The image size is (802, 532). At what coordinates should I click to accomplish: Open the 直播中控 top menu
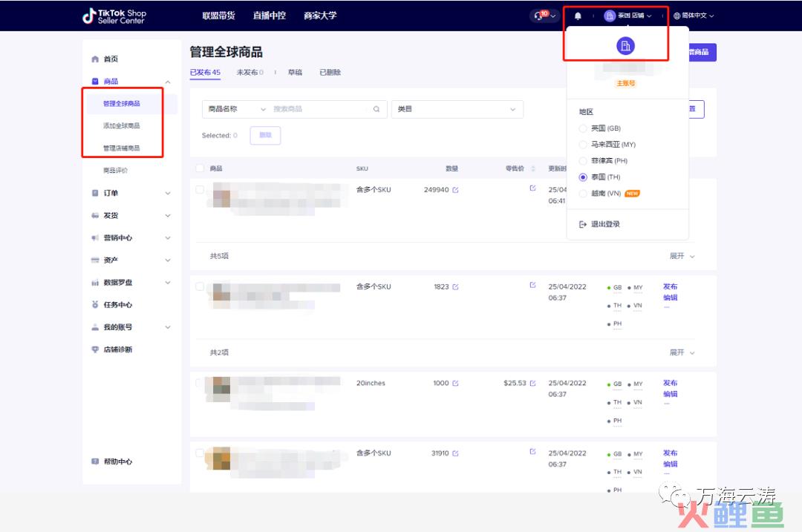[270, 16]
